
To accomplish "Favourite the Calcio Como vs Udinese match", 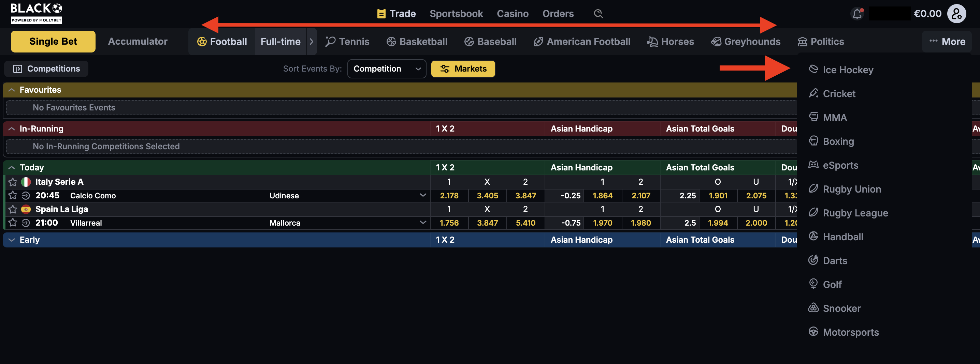I will [x=13, y=195].
